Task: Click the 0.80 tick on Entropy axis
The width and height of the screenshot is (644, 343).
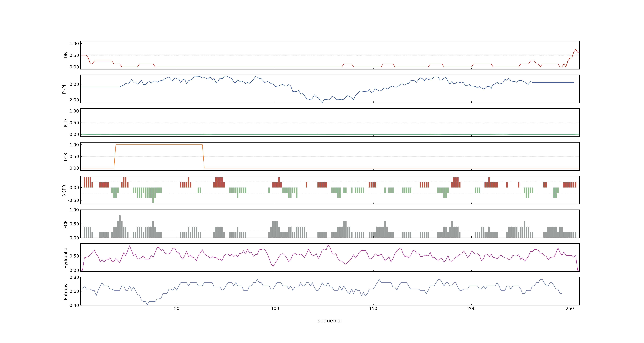Action: [74, 277]
